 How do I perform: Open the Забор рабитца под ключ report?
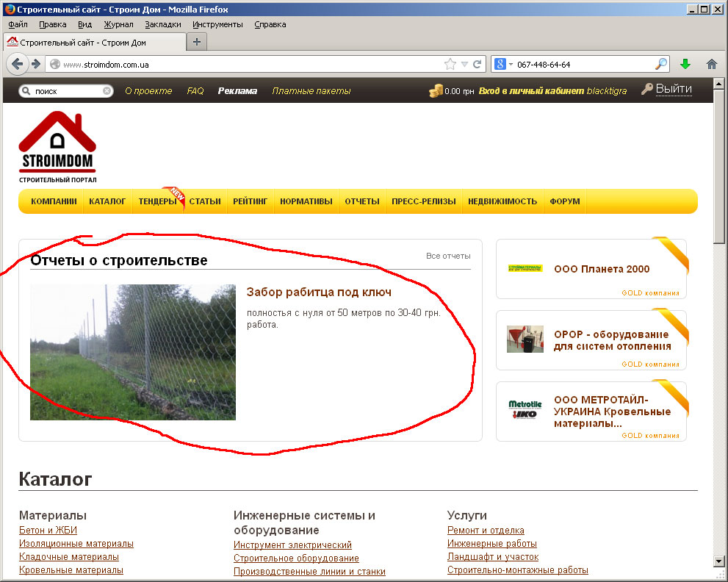pos(319,292)
